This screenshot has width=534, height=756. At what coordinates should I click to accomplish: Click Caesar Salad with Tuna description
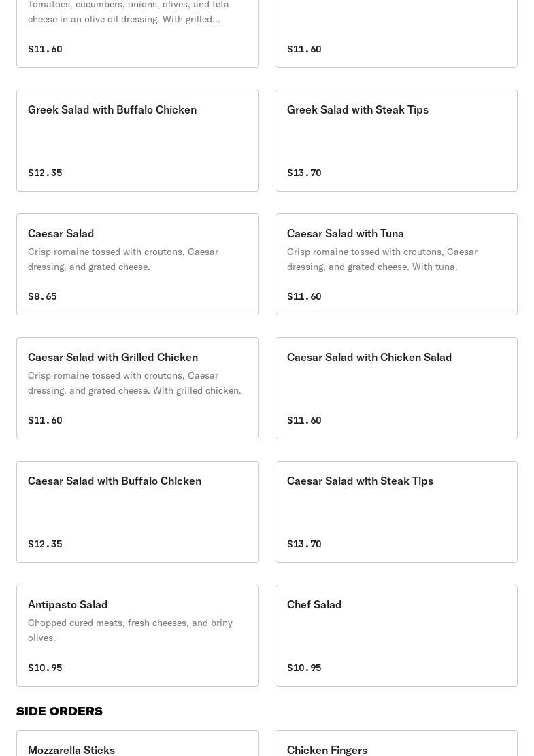[x=382, y=259]
